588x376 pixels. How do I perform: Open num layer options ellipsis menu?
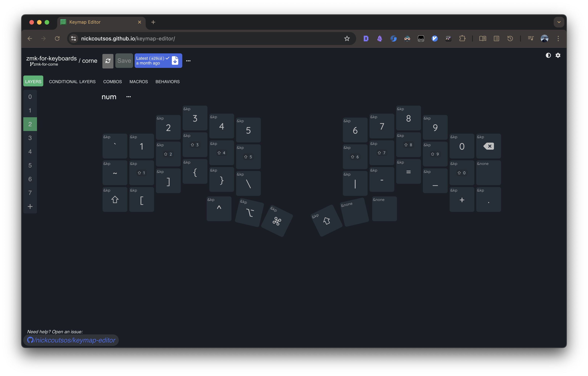coord(129,97)
